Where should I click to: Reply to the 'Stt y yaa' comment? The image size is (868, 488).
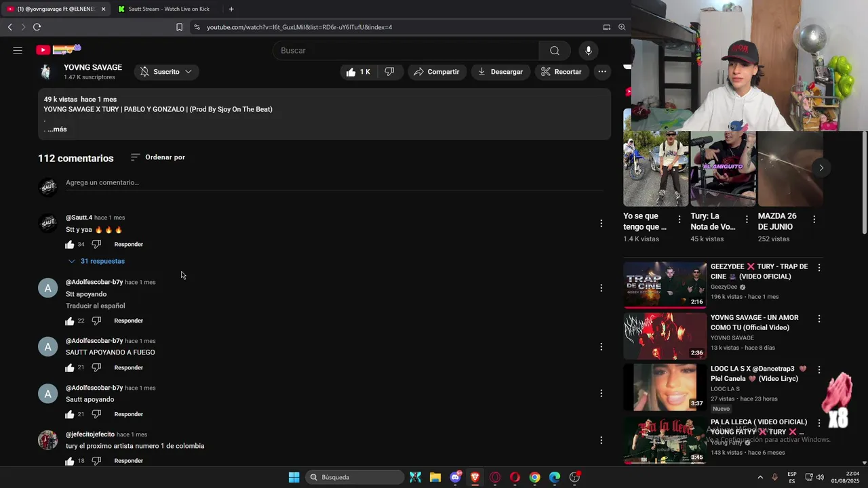coord(129,244)
